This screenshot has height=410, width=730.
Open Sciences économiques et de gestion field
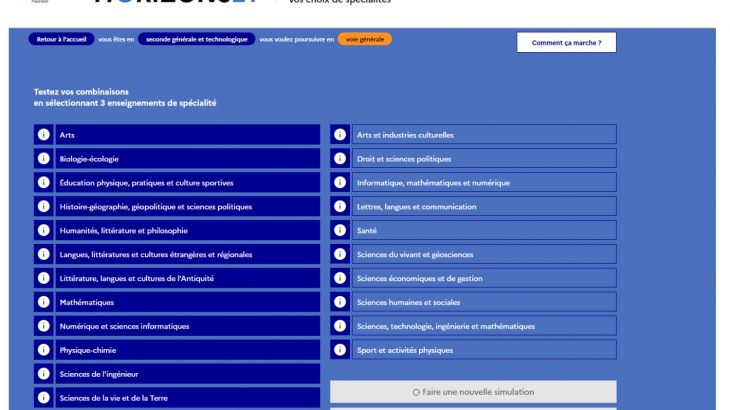click(x=483, y=278)
